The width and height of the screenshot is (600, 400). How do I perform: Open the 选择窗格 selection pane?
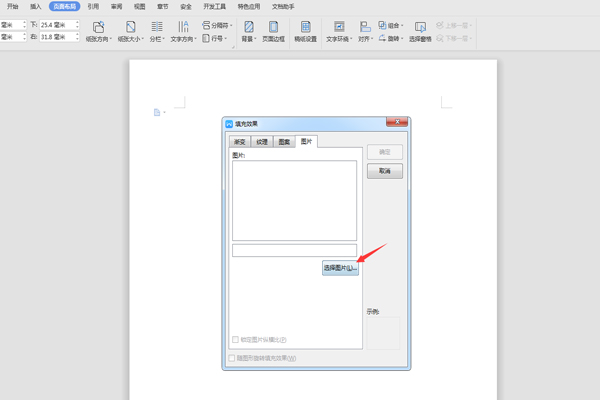coord(420,27)
